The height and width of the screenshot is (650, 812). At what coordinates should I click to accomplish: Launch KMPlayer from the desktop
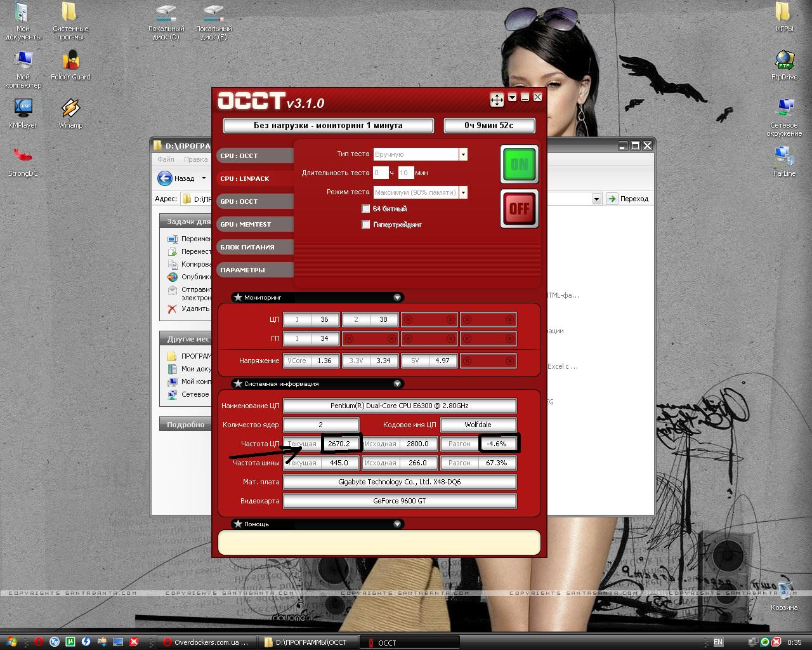[x=23, y=114]
